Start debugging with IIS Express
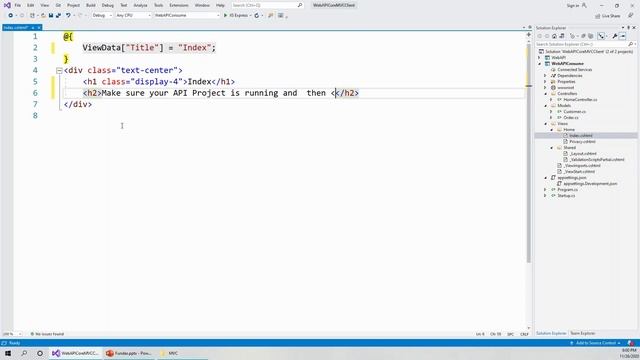This screenshot has width=640, height=360. point(236,15)
